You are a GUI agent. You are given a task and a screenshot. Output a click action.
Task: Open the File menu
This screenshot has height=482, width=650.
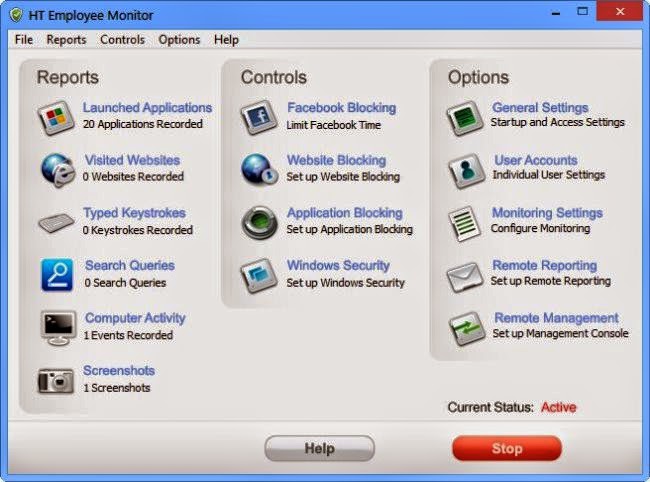coord(24,40)
